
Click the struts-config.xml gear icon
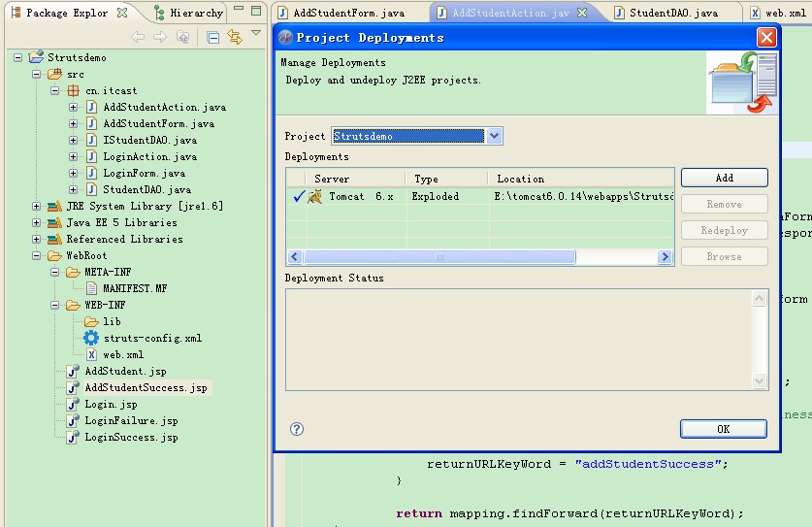pos(91,338)
